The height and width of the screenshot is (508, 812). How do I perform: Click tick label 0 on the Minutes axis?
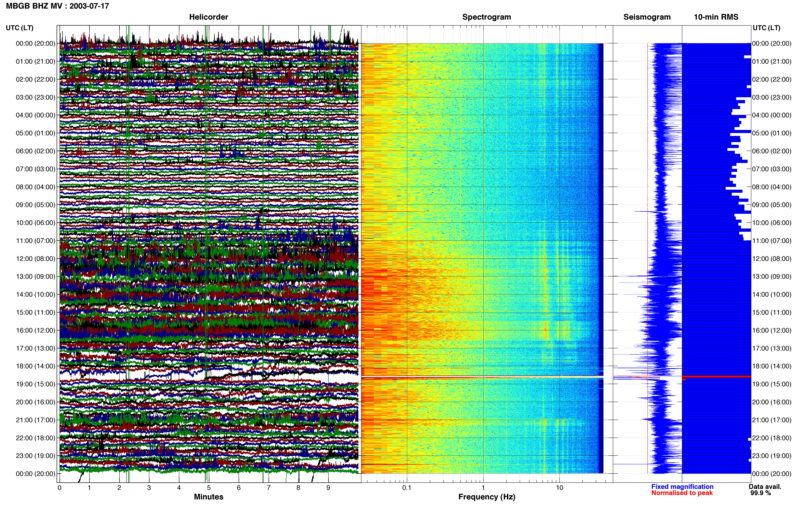tap(59, 487)
